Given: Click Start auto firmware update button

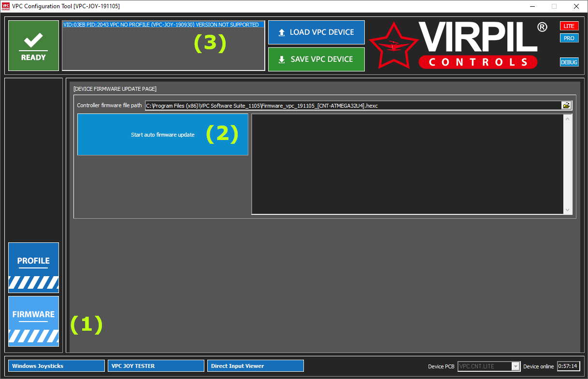Looking at the screenshot, I should tap(163, 135).
